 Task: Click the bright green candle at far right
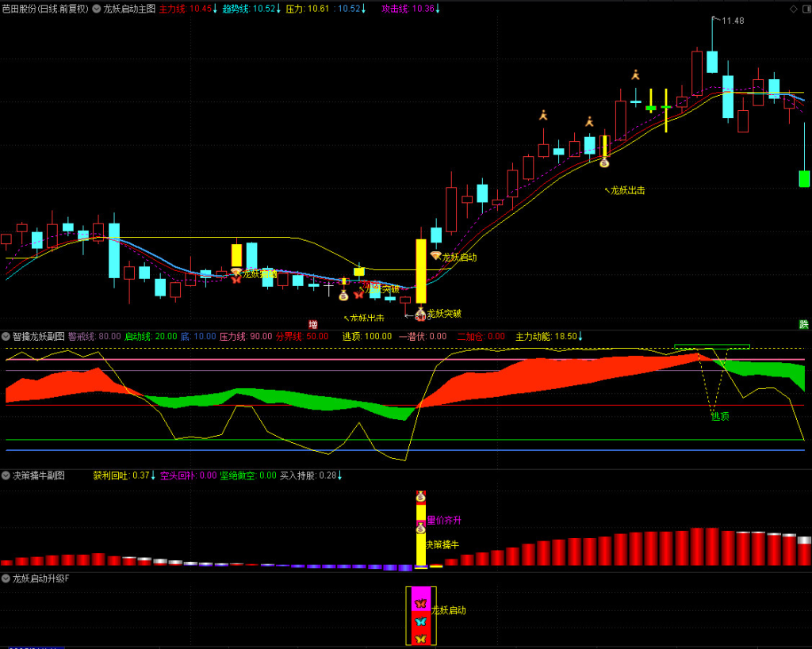click(x=804, y=178)
